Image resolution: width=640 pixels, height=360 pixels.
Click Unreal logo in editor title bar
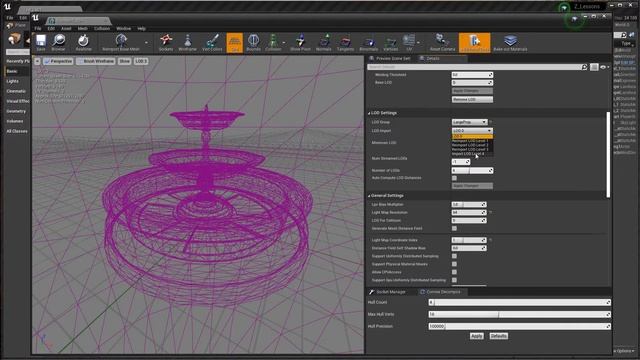[x=36, y=18]
